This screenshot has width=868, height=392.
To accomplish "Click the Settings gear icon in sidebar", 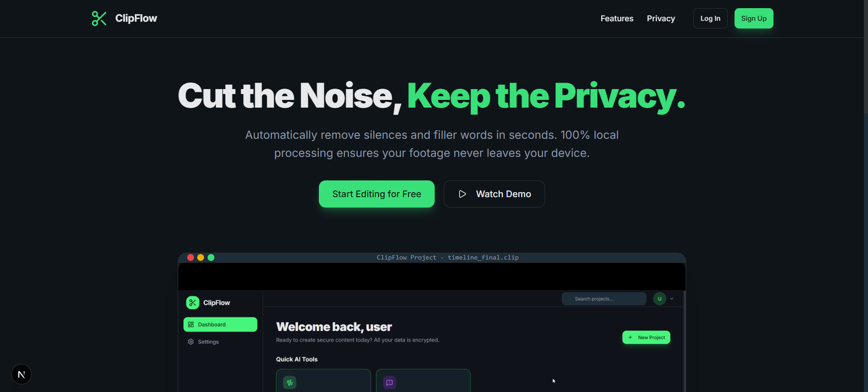I will (x=191, y=342).
